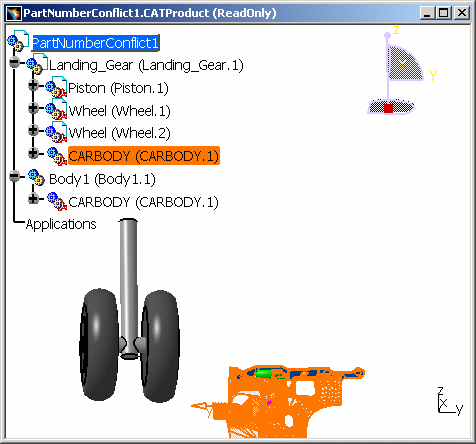Click the Wheel.2 component icon
Screen dimensions: 476x444
56,132
